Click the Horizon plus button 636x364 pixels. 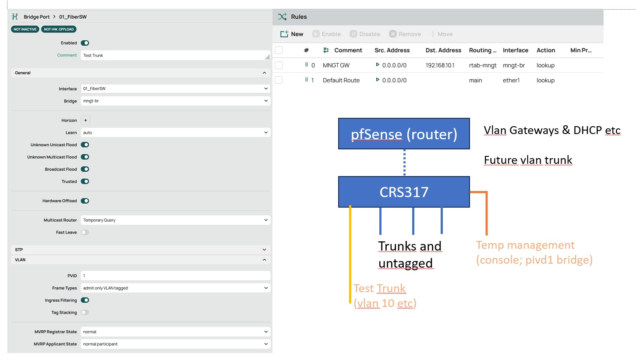[85, 120]
